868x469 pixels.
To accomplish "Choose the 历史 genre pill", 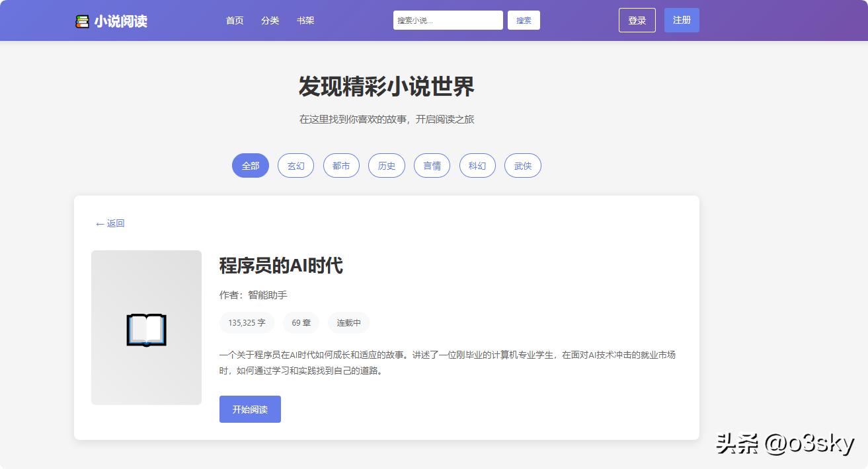I will pos(386,166).
